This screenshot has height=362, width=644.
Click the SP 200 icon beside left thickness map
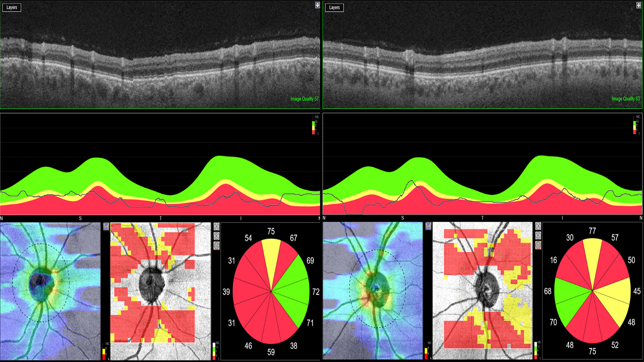(x=106, y=227)
